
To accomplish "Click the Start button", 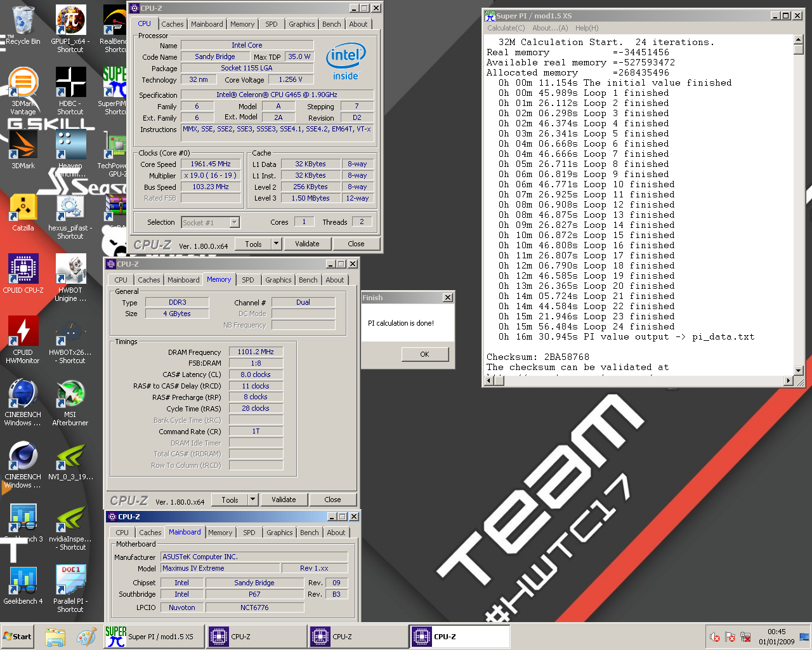I will (x=17, y=637).
